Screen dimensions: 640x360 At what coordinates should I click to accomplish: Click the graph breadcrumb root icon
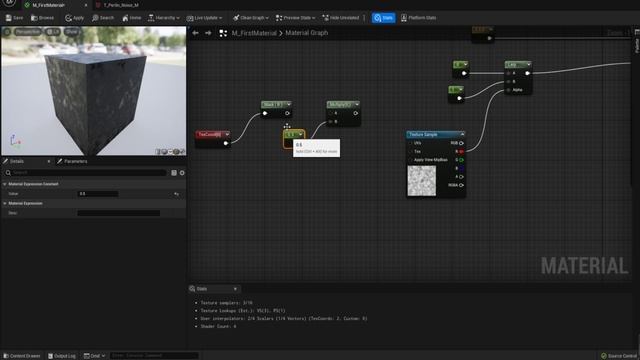point(223,33)
